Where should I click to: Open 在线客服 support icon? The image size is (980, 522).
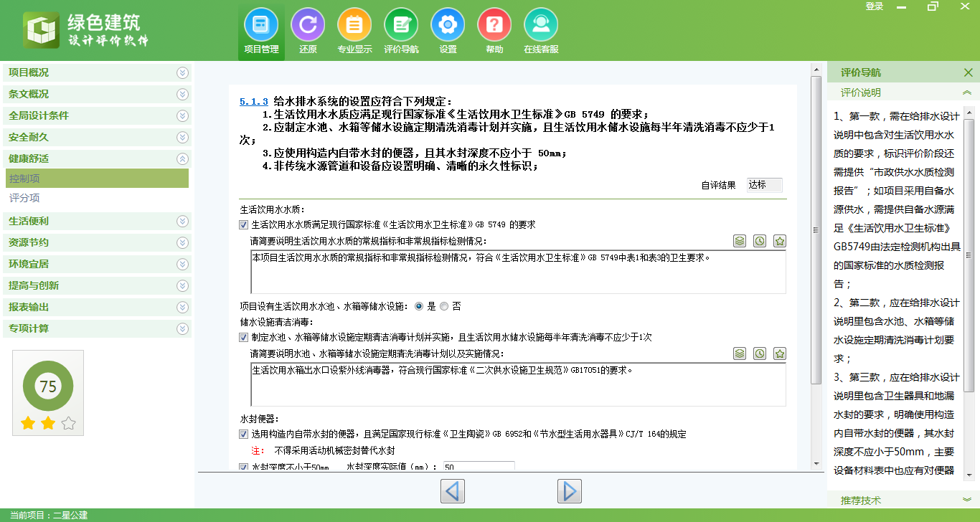[541, 31]
